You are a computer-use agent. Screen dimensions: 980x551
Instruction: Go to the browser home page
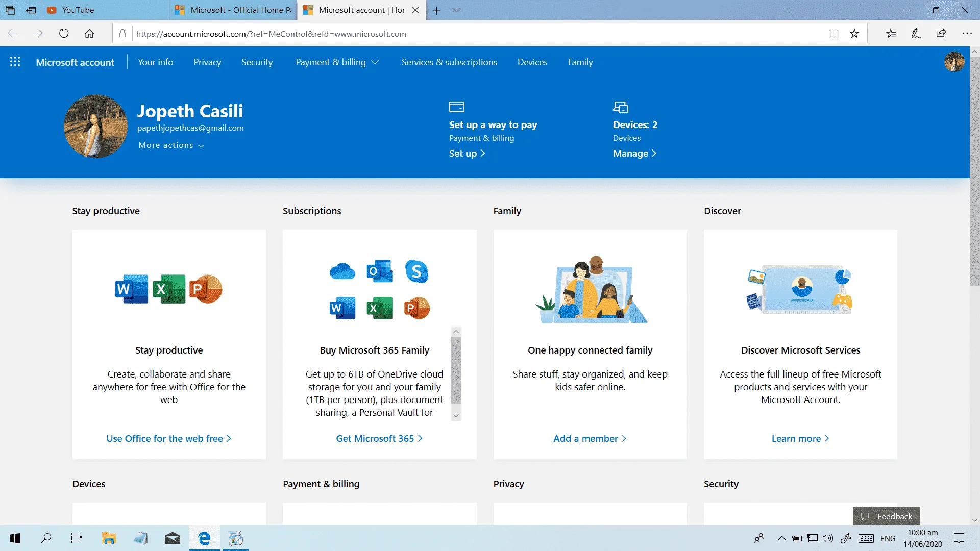[x=89, y=34]
